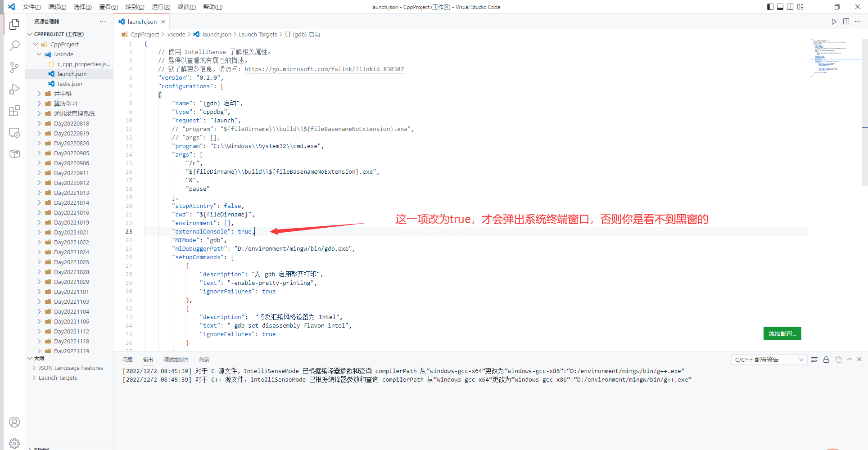Open the 转到(G) menu
This screenshot has width=868, height=450.
(135, 7)
